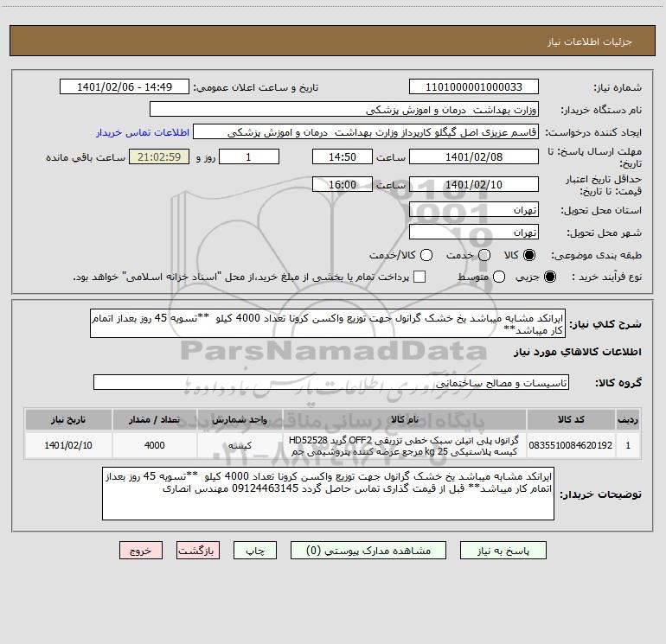Click the توضیحات خریدار notes box
Screen dimensions: 666x644
[329, 494]
